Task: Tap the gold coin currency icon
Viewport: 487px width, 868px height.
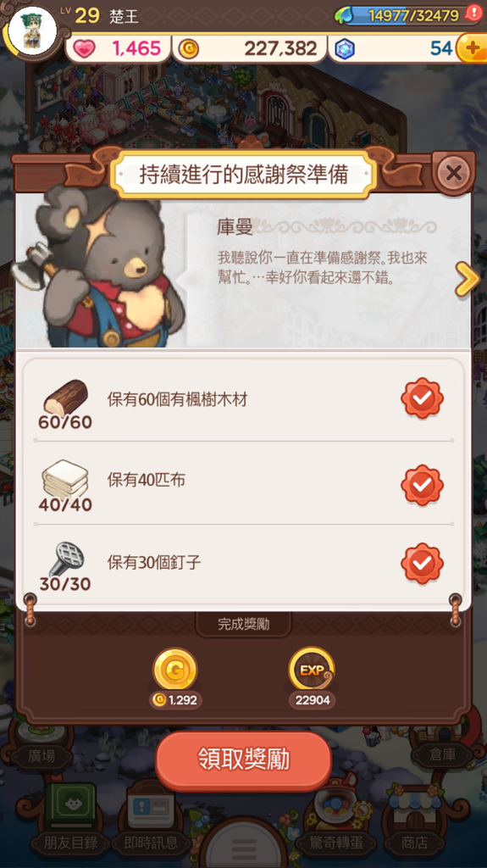Action: (x=189, y=49)
